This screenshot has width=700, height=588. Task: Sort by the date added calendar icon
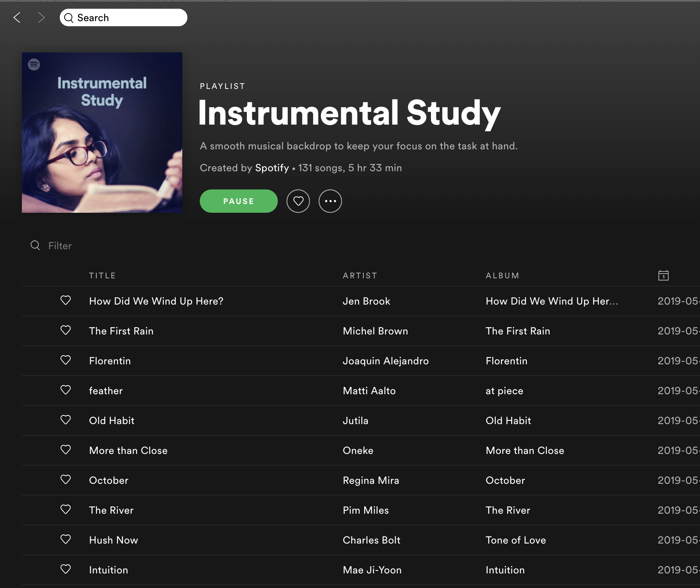click(x=663, y=275)
